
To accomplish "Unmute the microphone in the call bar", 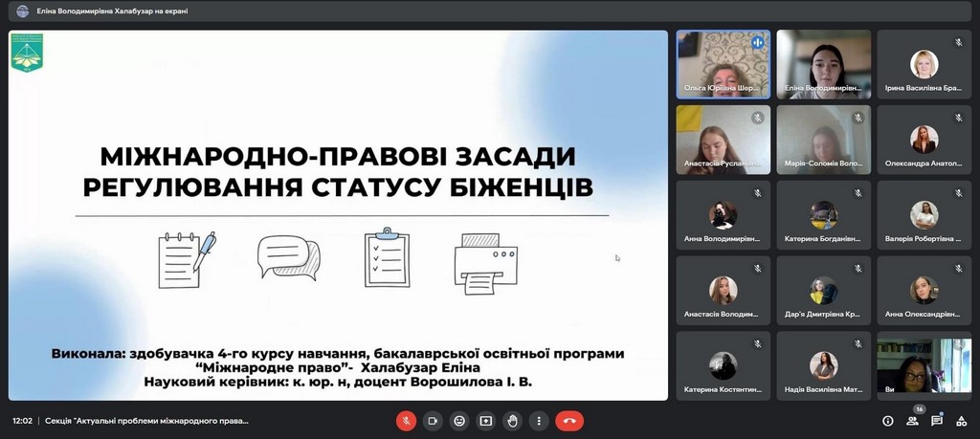I will pyautogui.click(x=407, y=420).
